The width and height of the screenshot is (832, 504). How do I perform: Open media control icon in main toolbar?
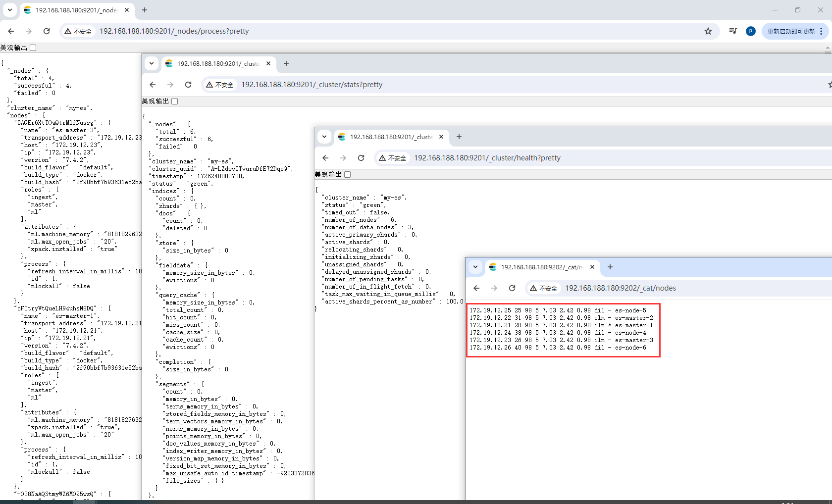(x=733, y=31)
